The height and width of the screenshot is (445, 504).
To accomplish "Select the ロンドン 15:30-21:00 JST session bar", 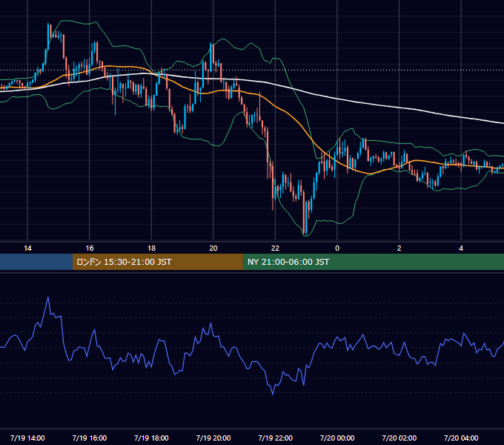I will (157, 262).
